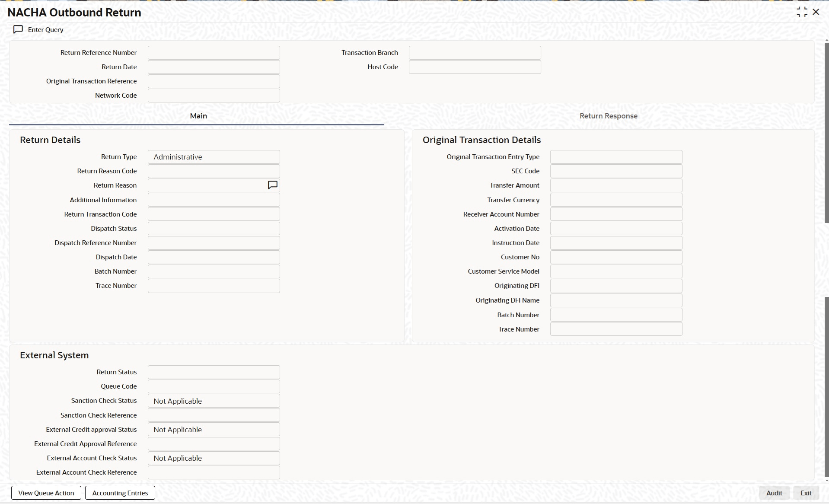This screenshot has height=504, width=829.
Task: Open the Return Reason comment popup icon
Action: [273, 185]
